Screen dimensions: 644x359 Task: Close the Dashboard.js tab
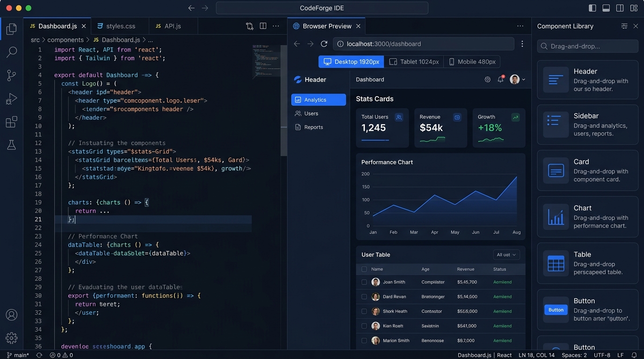pyautogui.click(x=84, y=26)
